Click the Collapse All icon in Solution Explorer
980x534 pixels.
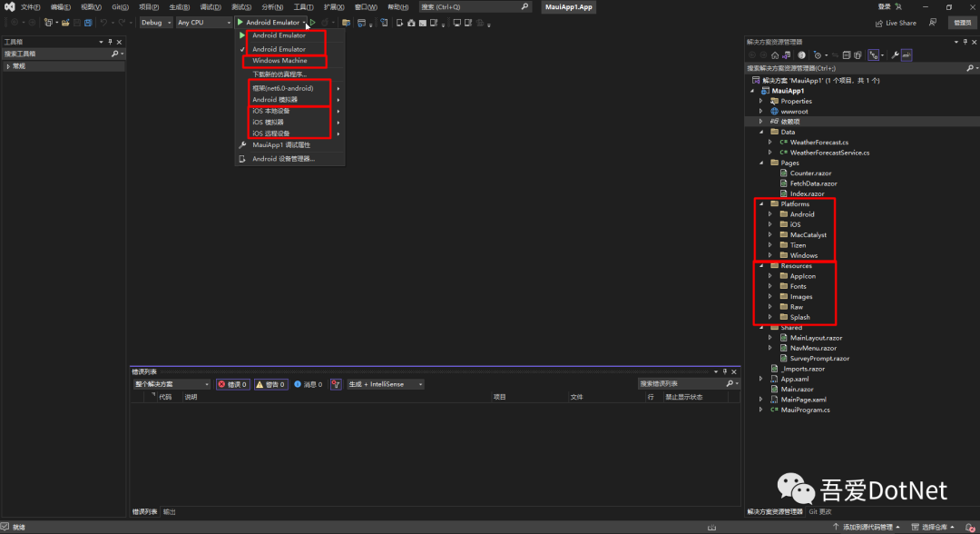pyautogui.click(x=847, y=55)
